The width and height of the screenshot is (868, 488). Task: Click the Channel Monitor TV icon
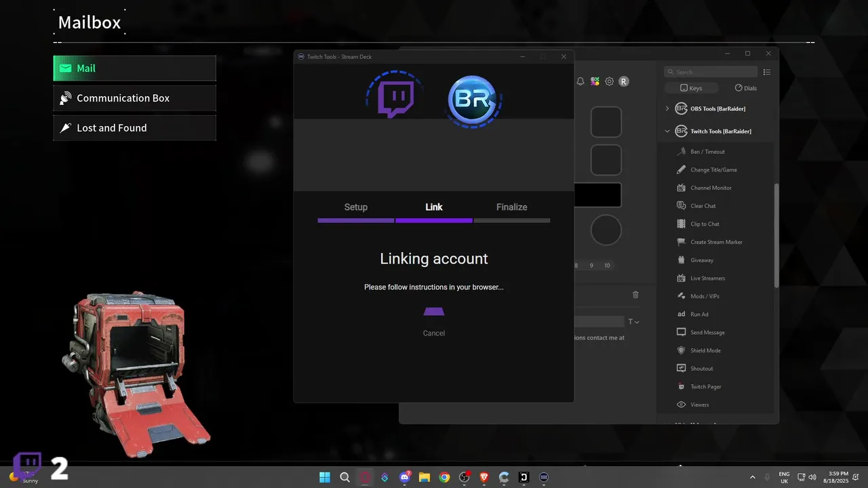tap(682, 188)
